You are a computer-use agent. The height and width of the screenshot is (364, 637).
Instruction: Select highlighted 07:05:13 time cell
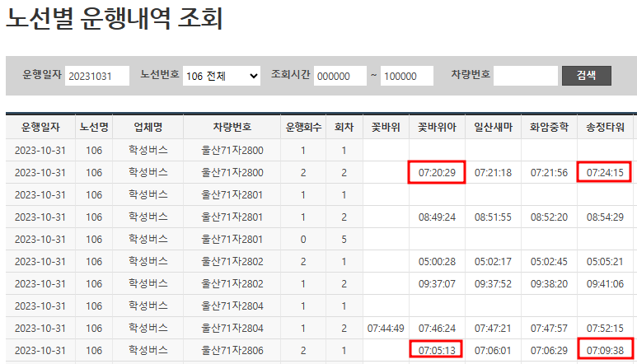coord(437,349)
